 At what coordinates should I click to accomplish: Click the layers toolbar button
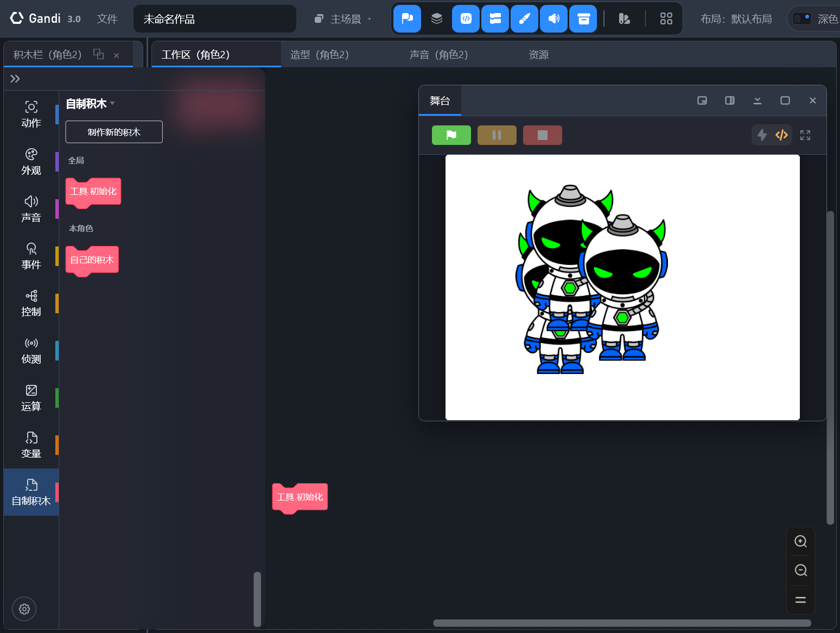(437, 19)
